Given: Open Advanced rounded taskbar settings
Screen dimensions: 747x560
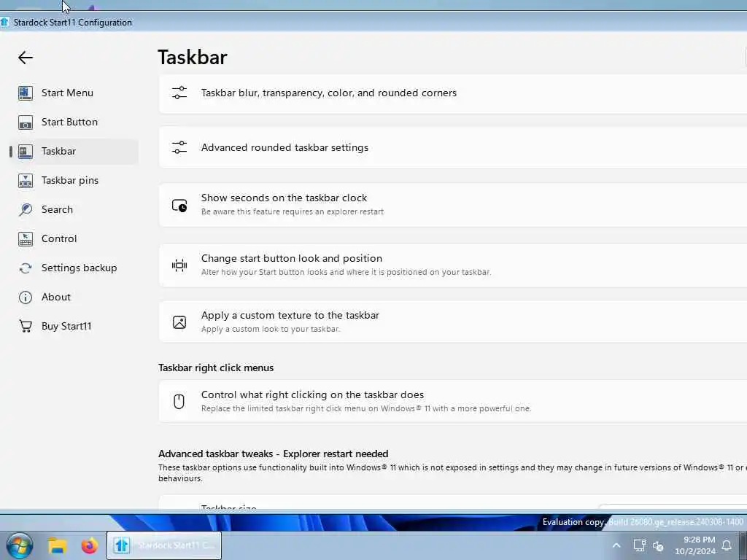Looking at the screenshot, I should 452,147.
